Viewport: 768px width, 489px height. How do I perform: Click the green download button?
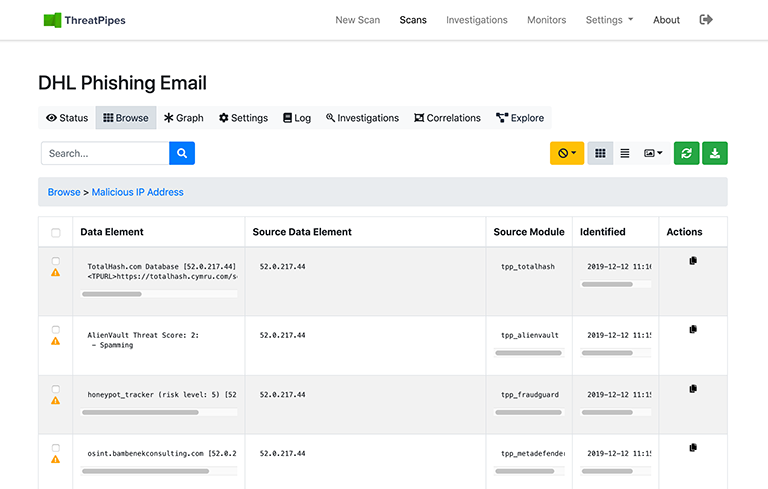[714, 153]
